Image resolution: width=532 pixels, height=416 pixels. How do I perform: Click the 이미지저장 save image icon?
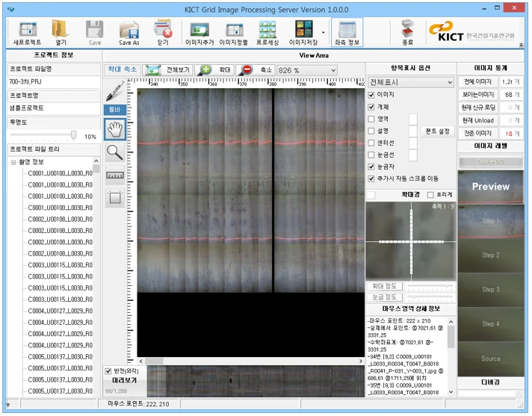(303, 33)
